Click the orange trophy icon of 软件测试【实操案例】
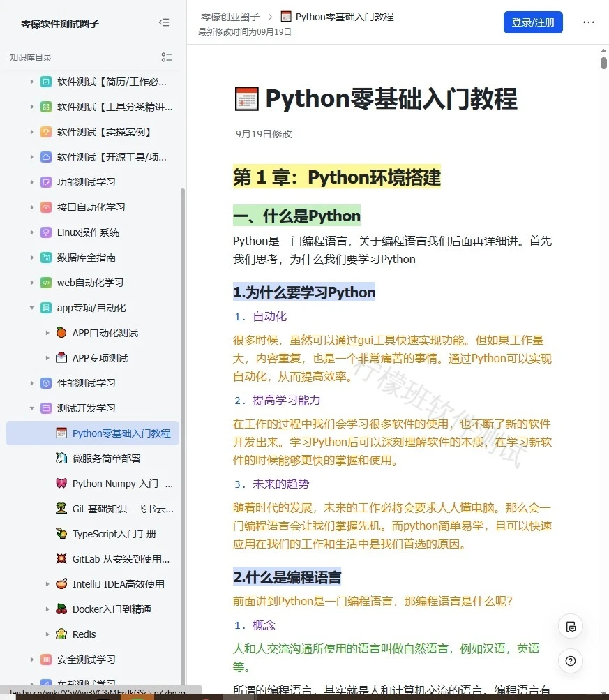609x700 pixels. pos(46,132)
